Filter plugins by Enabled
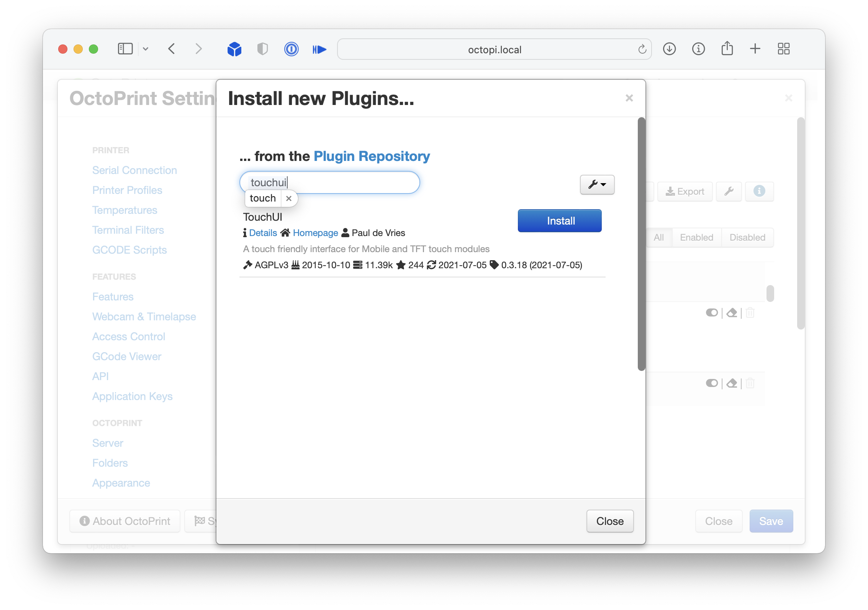The image size is (868, 610). pos(696,238)
